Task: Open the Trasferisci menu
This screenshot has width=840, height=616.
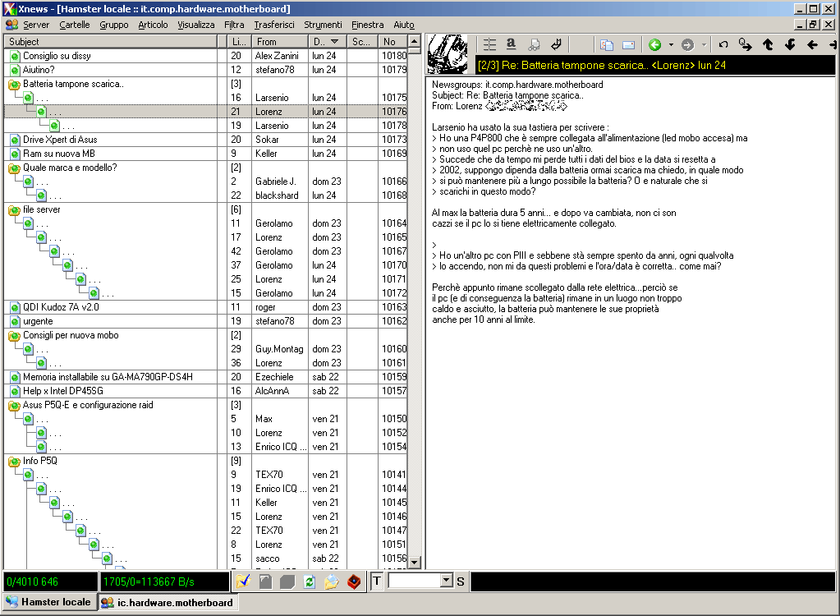Action: coord(274,25)
